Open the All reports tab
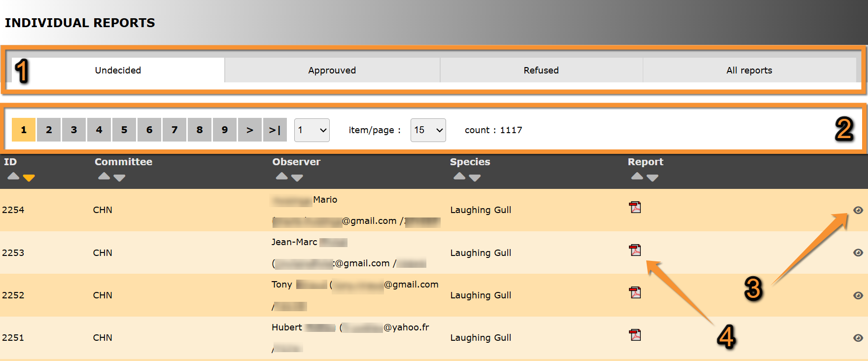The image size is (868, 361). (749, 71)
